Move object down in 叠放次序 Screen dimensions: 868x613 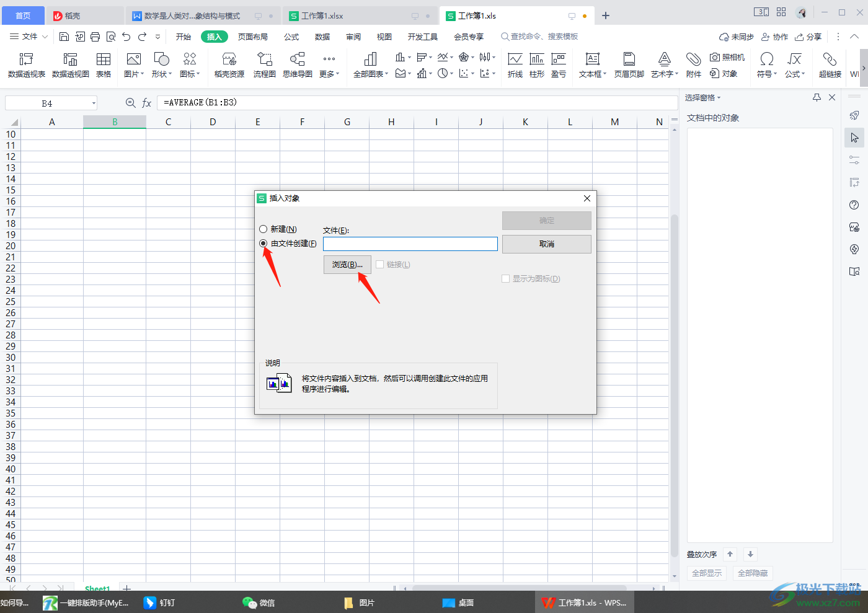[x=750, y=554]
